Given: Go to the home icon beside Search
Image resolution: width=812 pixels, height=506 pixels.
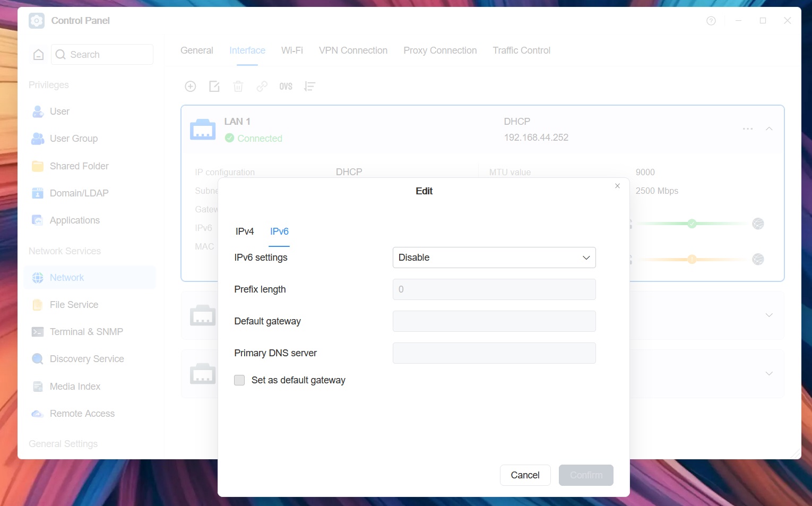Looking at the screenshot, I should pyautogui.click(x=38, y=55).
